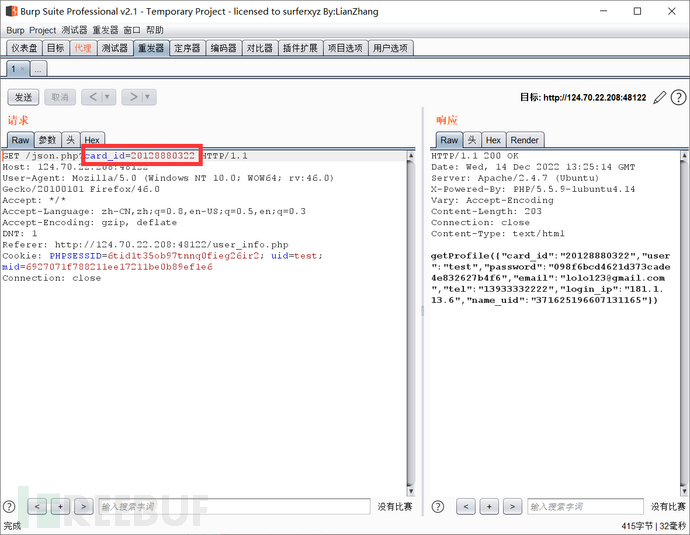Switch to 代理 proxy tab
The width and height of the screenshot is (690, 535).
pos(83,48)
